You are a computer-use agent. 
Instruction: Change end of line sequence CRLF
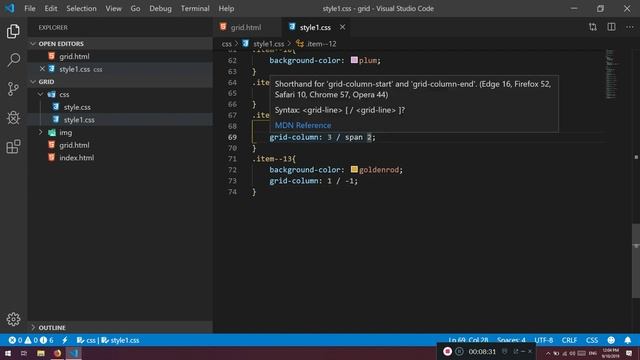569,340
